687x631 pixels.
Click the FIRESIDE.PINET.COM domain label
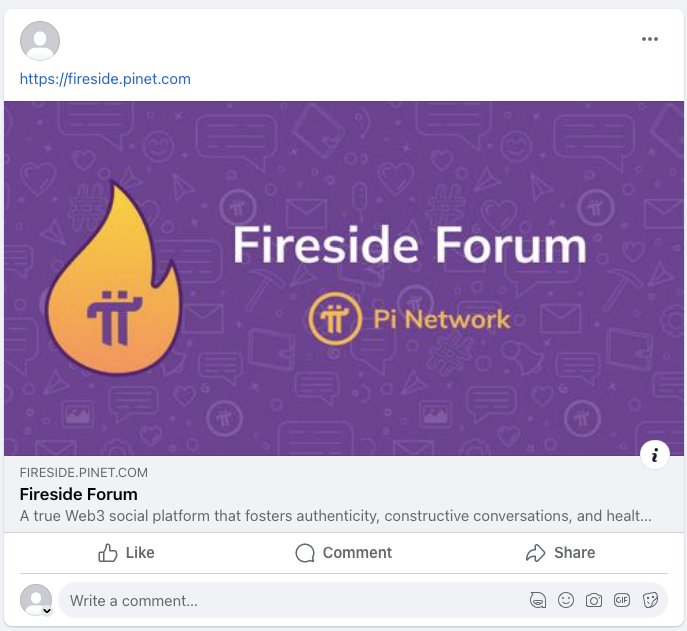coord(84,472)
